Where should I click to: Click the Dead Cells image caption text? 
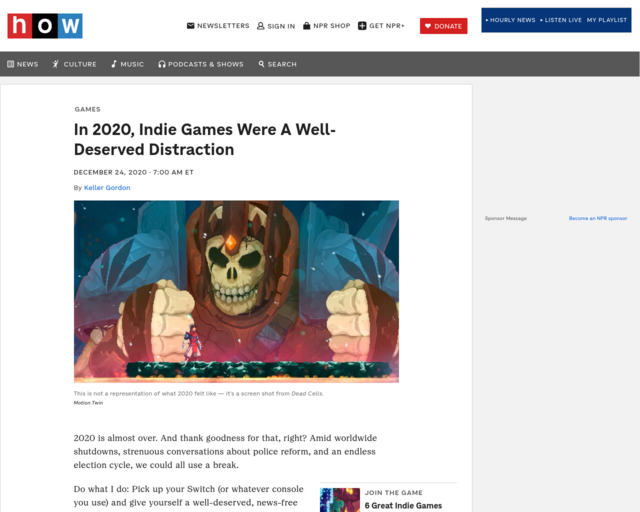(x=198, y=394)
